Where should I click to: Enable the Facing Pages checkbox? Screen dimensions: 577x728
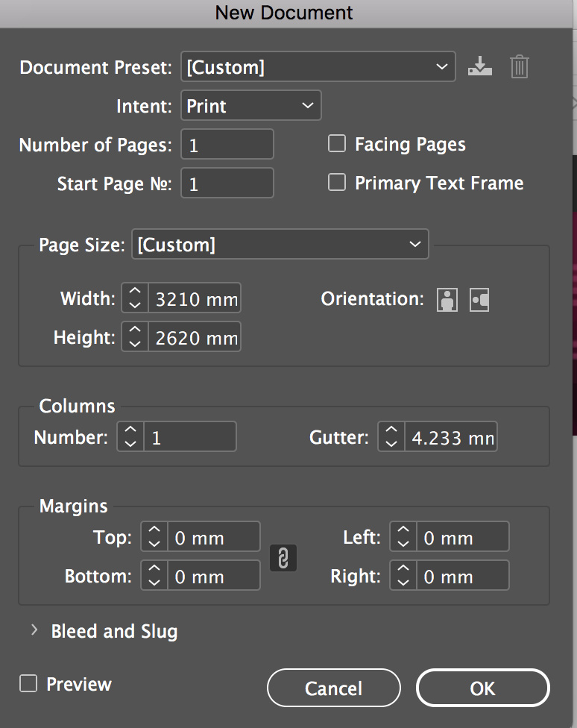tap(337, 144)
